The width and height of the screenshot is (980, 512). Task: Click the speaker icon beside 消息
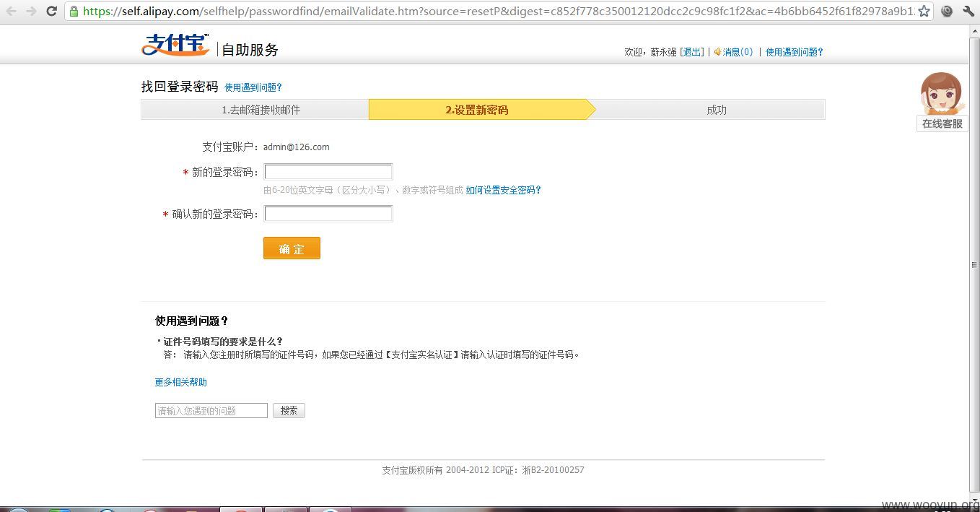(717, 52)
